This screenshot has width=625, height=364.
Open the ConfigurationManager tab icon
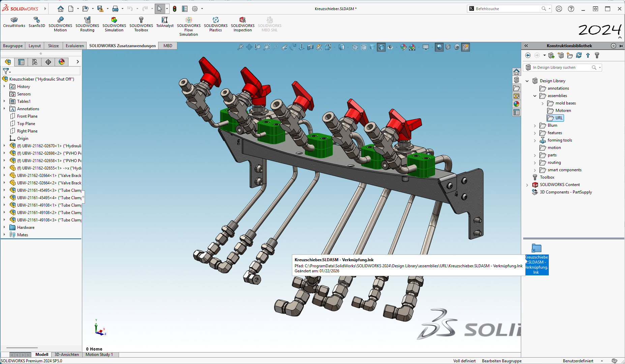(35, 62)
